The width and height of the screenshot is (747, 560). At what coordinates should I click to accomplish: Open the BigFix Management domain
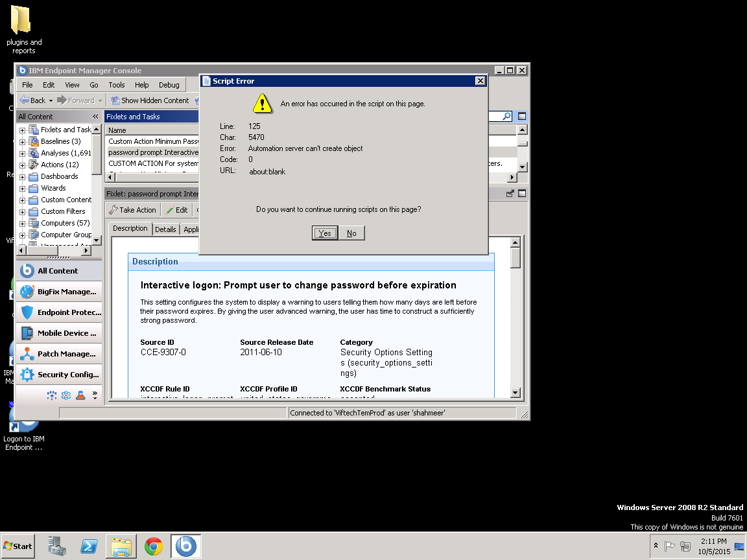pyautogui.click(x=59, y=292)
